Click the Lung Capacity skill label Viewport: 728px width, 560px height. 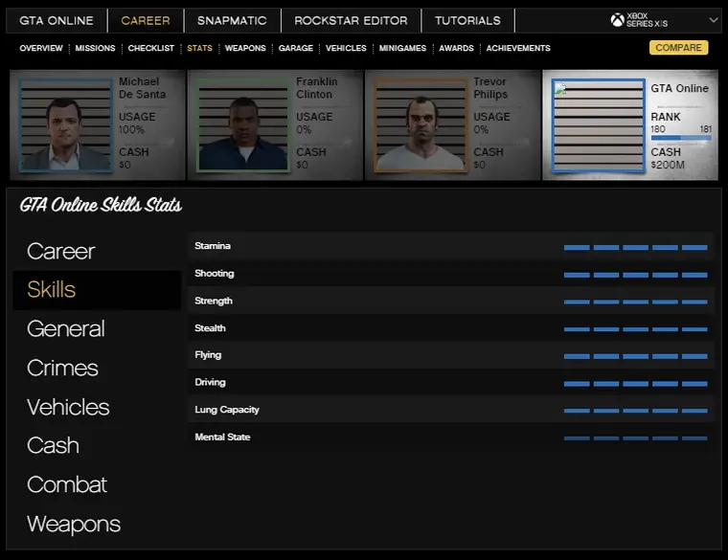(227, 410)
